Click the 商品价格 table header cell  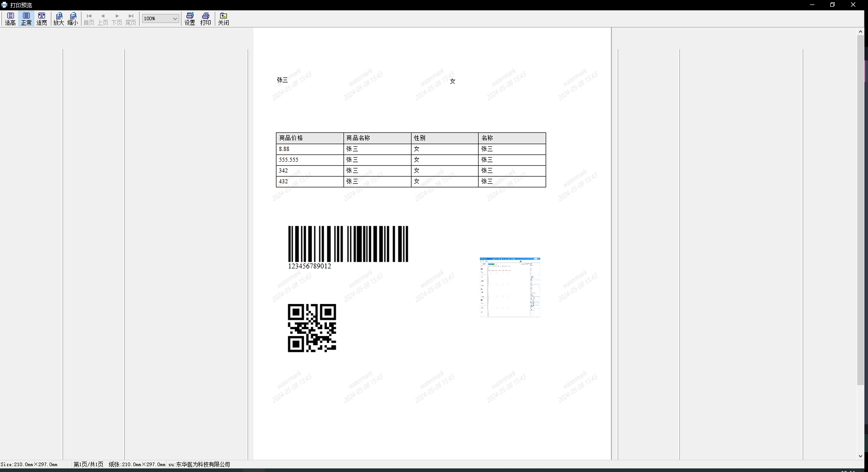[x=310, y=138]
